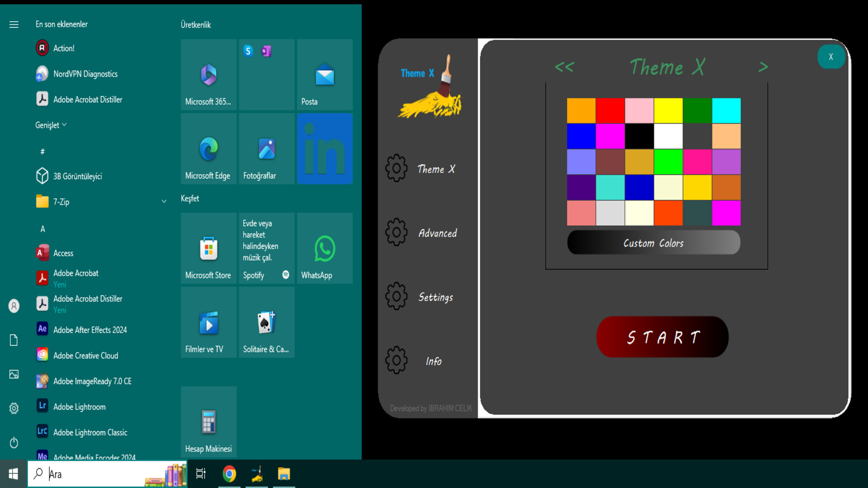Pick the red color swatch
868x488 pixels.
pos(610,111)
